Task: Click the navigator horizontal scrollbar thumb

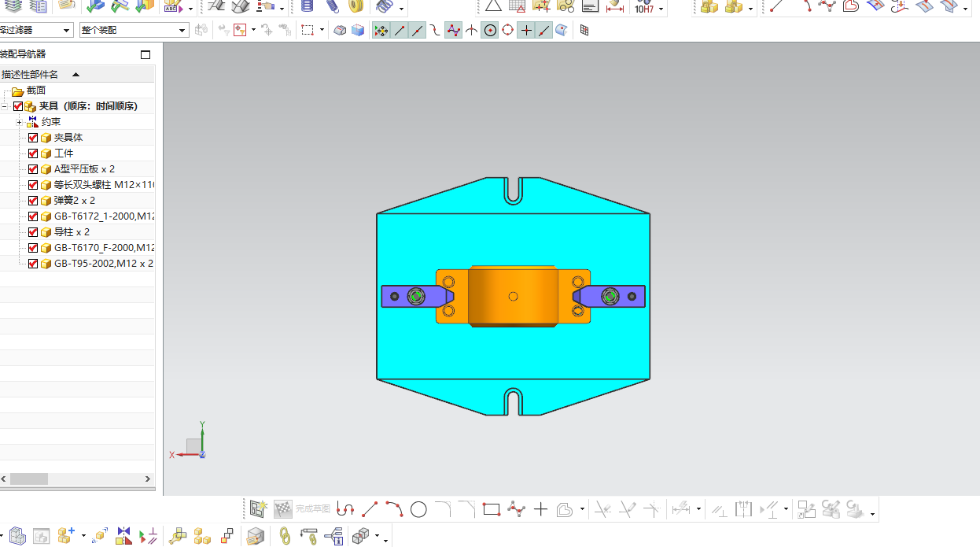Action: (29, 479)
